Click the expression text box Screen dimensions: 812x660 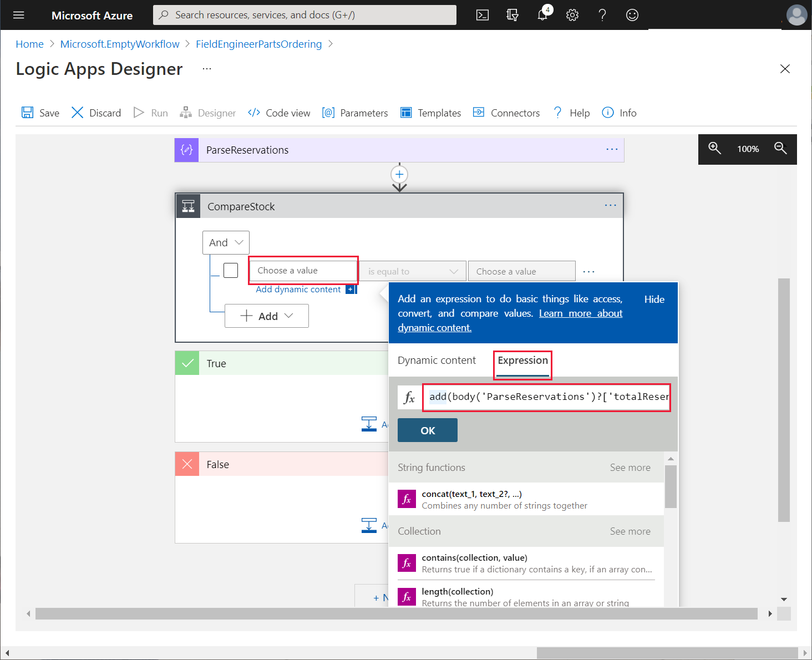point(547,397)
